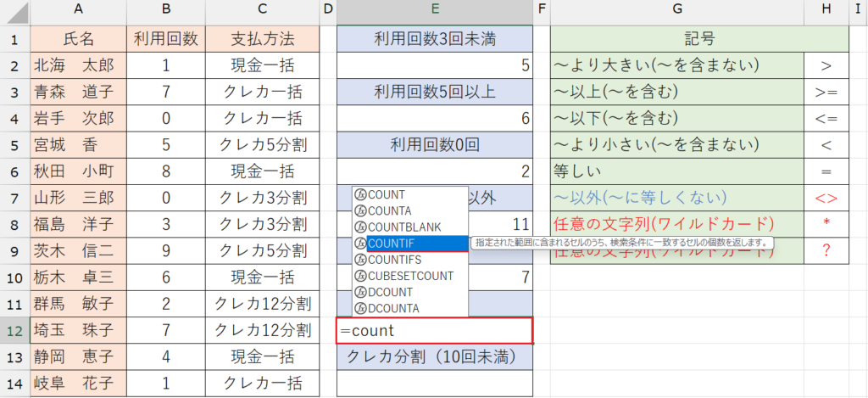Image resolution: width=868 pixels, height=398 pixels.
Task: Pick COUNTA in the autocomplete list
Action: 410,210
